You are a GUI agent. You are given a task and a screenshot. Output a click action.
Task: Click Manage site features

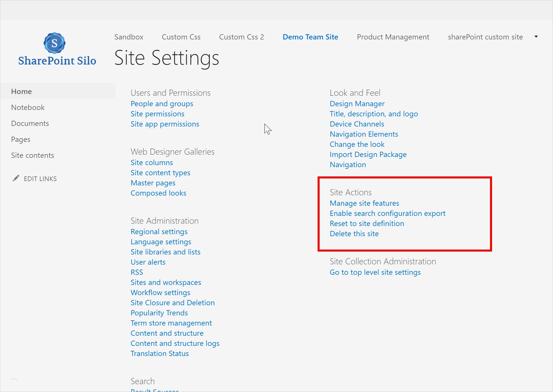364,203
